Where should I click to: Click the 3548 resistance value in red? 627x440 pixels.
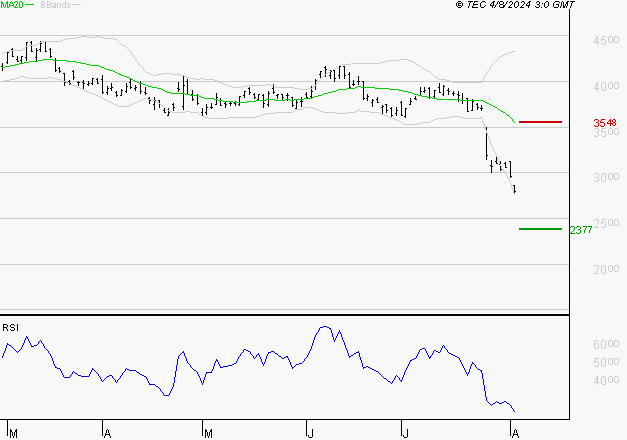coord(605,123)
